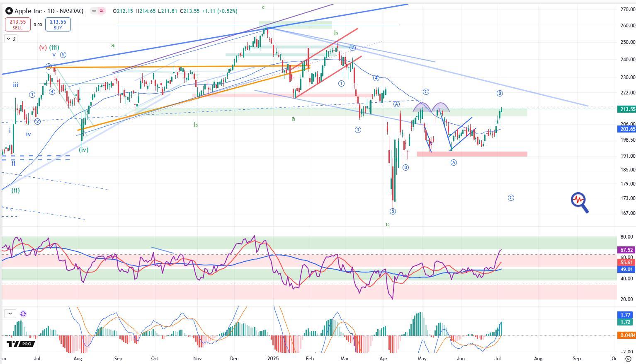
Task: Click the Feb label on time axis
Action: click(x=309, y=358)
